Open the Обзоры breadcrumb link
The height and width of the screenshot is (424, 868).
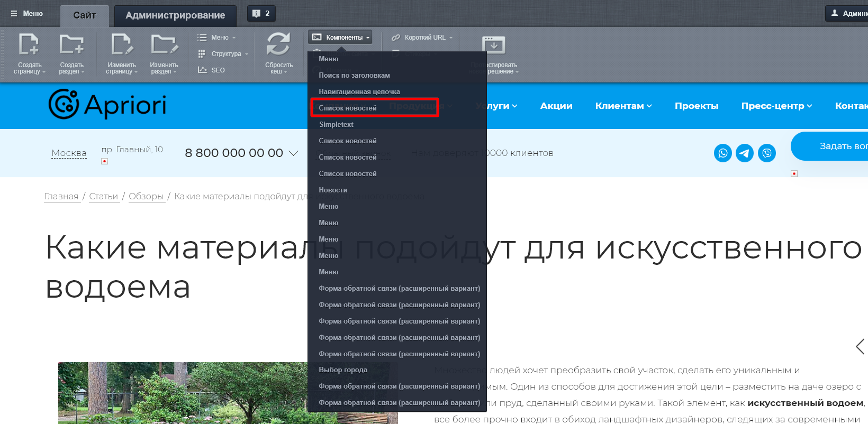click(x=146, y=196)
